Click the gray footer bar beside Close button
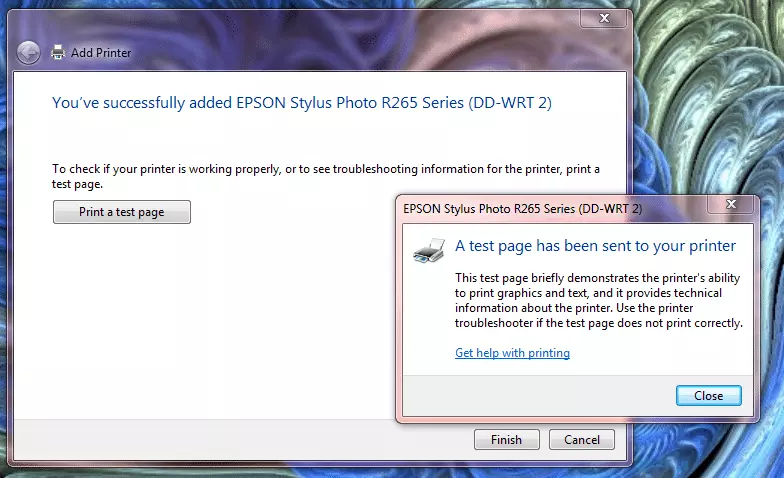The image size is (784, 478). [x=530, y=396]
